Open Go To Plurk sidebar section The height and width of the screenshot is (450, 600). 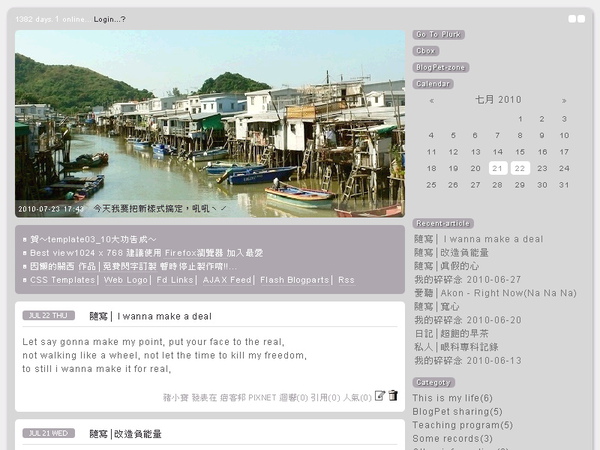(439, 34)
